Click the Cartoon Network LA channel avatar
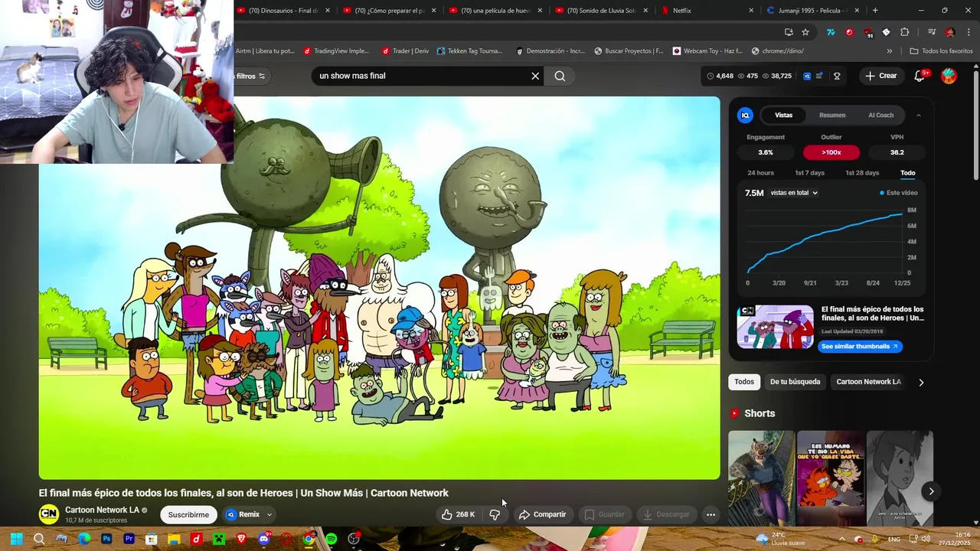The height and width of the screenshot is (551, 980). coord(49,514)
